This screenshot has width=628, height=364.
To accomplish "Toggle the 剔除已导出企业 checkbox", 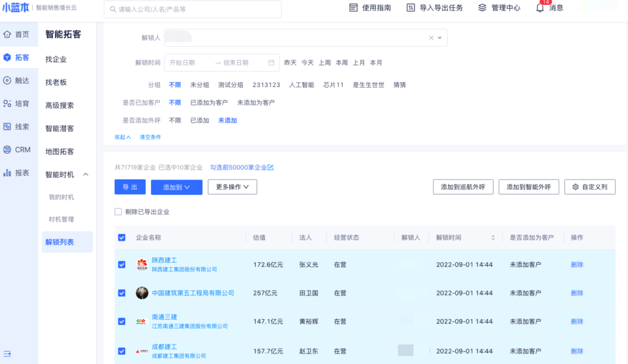I will tap(118, 212).
